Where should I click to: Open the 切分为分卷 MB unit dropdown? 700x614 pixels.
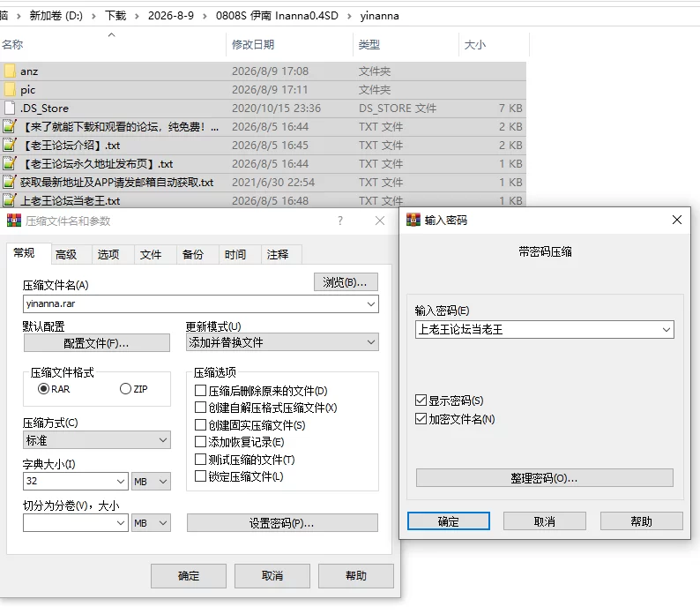[151, 523]
